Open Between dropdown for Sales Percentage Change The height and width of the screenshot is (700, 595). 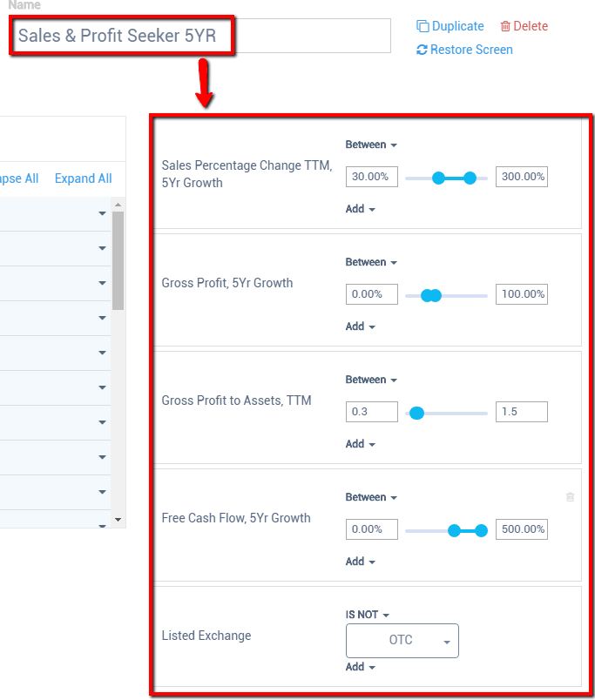pos(371,145)
